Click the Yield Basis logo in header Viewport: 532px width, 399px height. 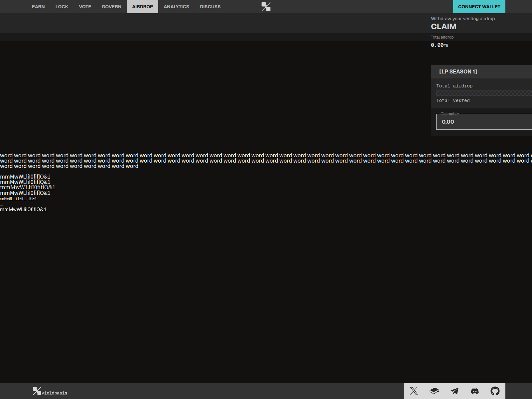(x=266, y=7)
